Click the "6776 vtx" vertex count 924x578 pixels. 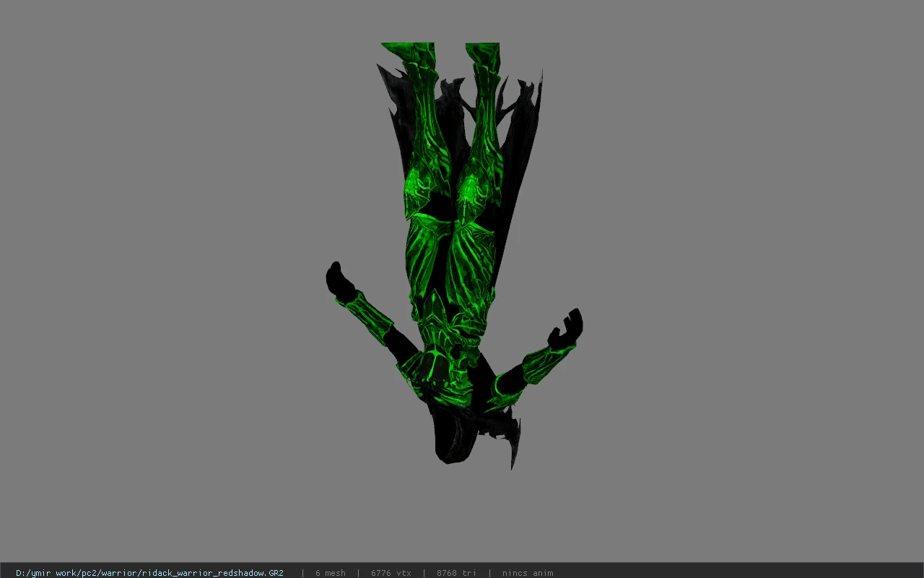(x=391, y=573)
